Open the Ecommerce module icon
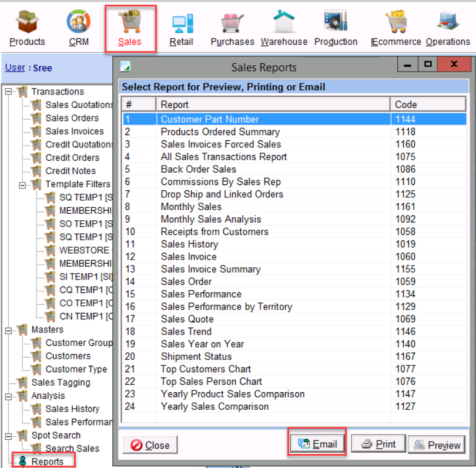The width and height of the screenshot is (476, 468). click(x=396, y=23)
